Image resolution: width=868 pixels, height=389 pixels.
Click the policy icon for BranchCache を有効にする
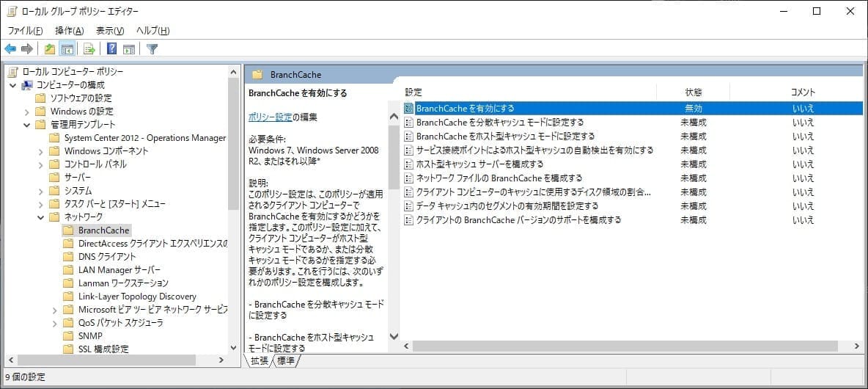pyautogui.click(x=409, y=108)
